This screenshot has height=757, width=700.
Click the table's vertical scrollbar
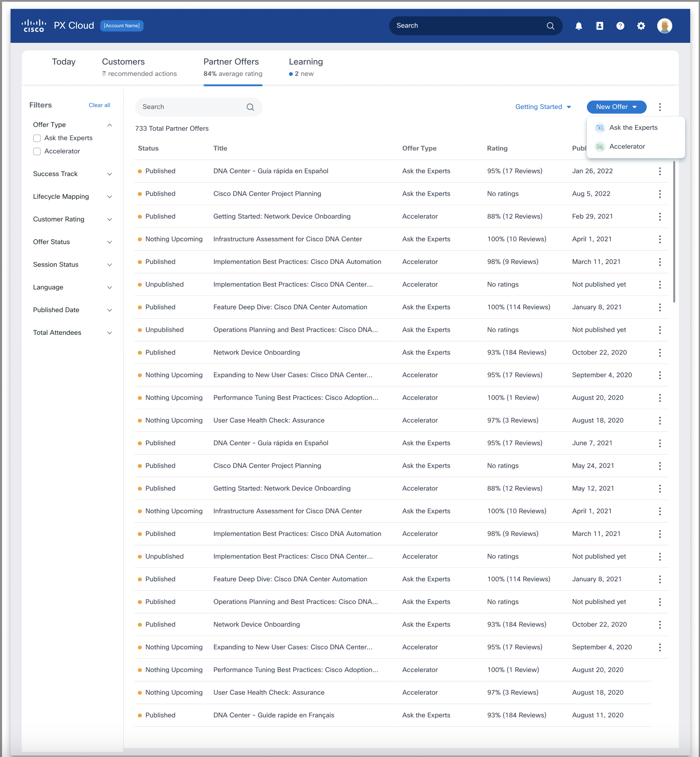pos(674,232)
